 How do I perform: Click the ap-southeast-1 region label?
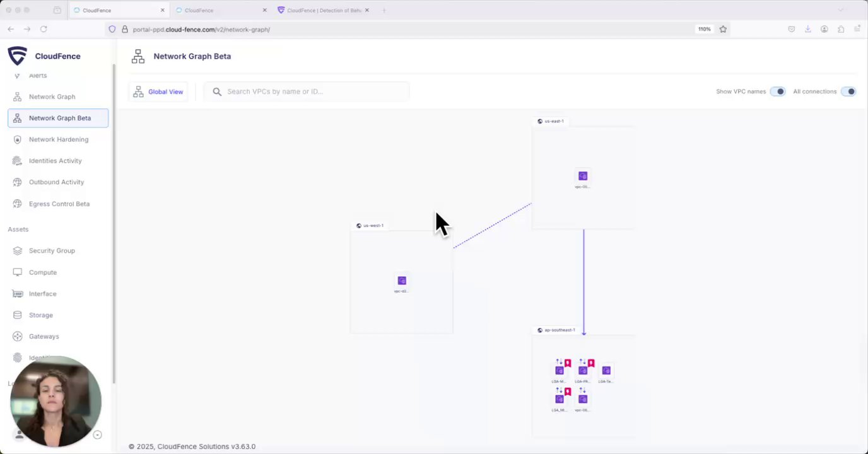click(x=556, y=330)
